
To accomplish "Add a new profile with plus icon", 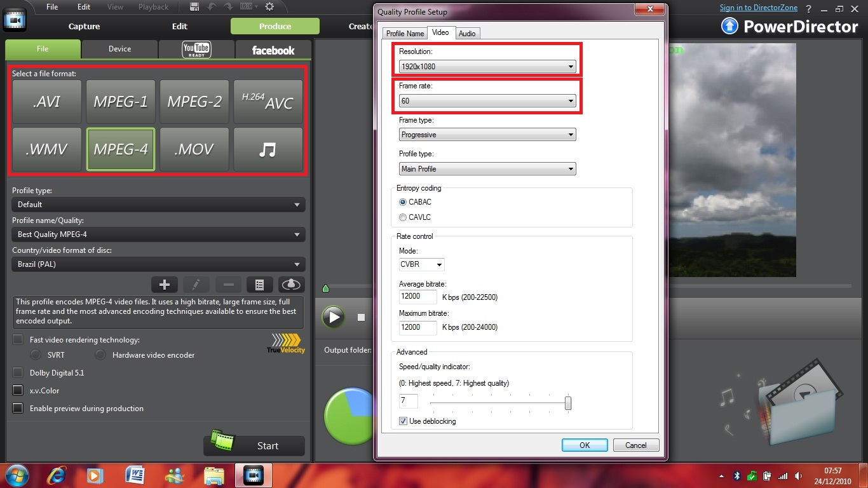I will [165, 285].
